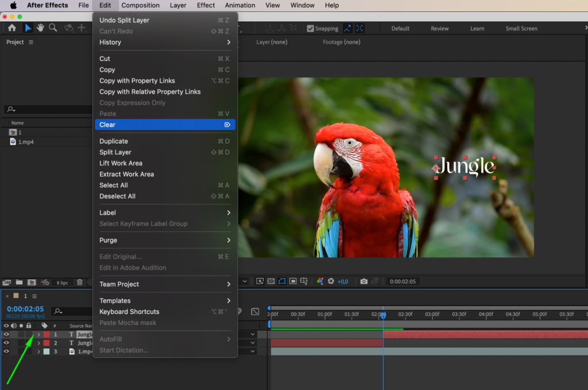Hide the top Jungle layer with its eye toggle
Screen dimensions: 588x390
click(6, 334)
